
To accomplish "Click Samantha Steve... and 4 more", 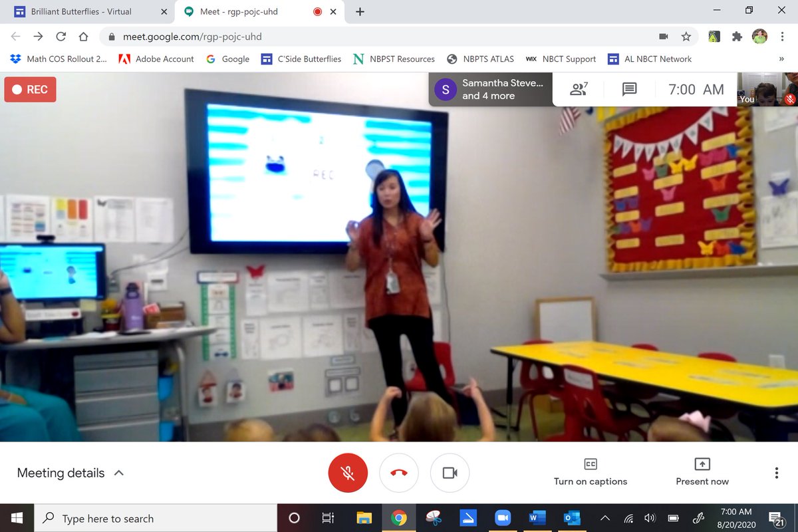I will (491, 89).
